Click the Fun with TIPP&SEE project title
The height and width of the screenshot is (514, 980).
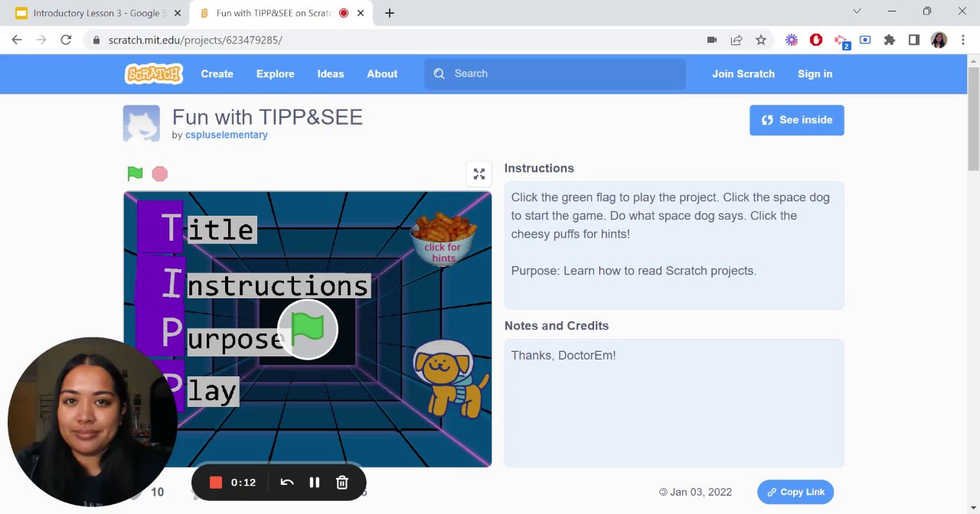pyautogui.click(x=267, y=117)
